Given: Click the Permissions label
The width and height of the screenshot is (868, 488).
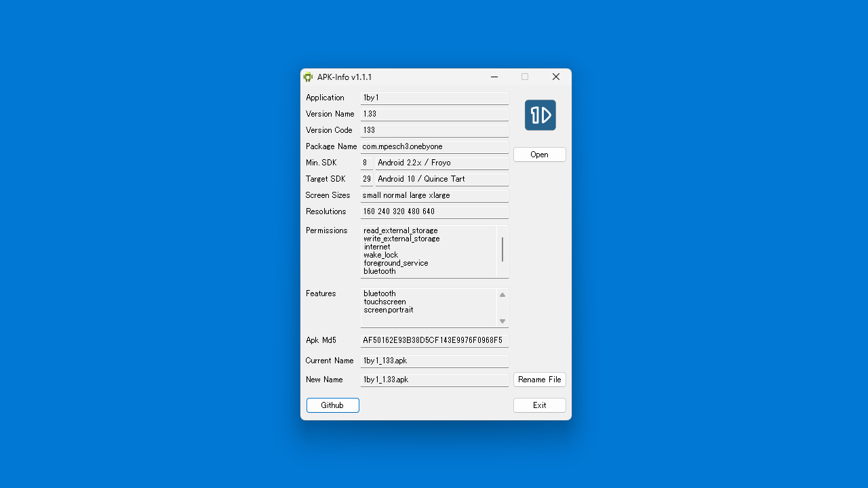Looking at the screenshot, I should tap(326, 230).
